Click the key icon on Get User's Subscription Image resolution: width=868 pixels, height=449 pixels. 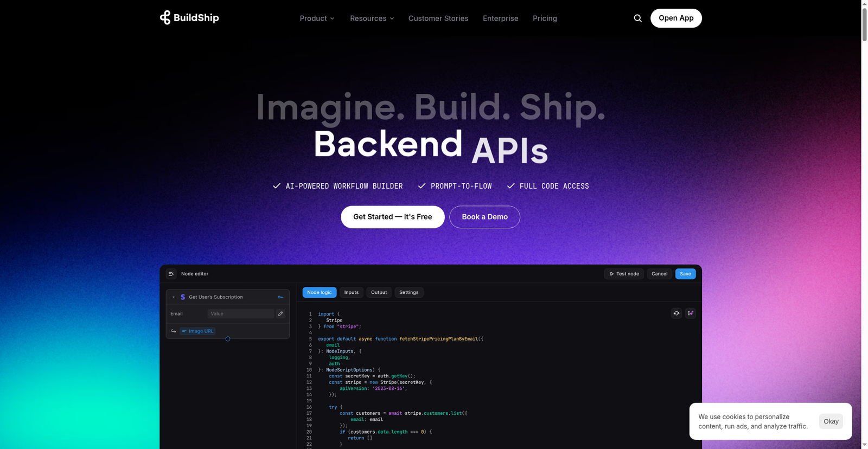pos(280,297)
